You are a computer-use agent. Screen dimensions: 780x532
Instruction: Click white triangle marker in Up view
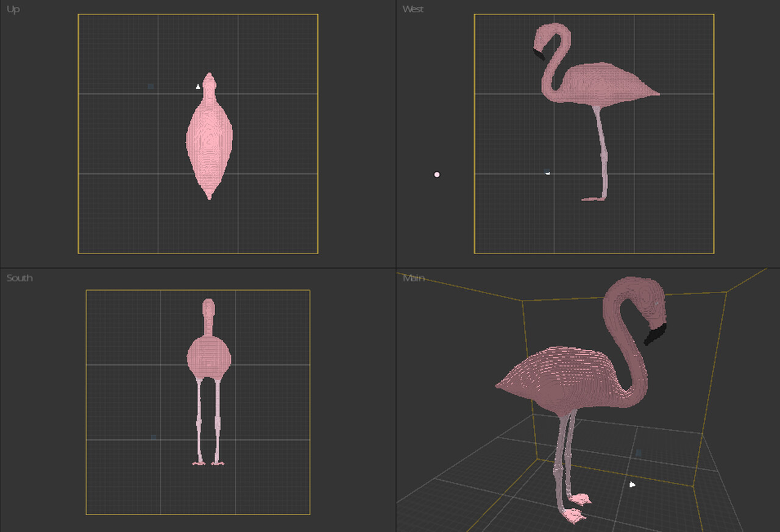point(198,87)
